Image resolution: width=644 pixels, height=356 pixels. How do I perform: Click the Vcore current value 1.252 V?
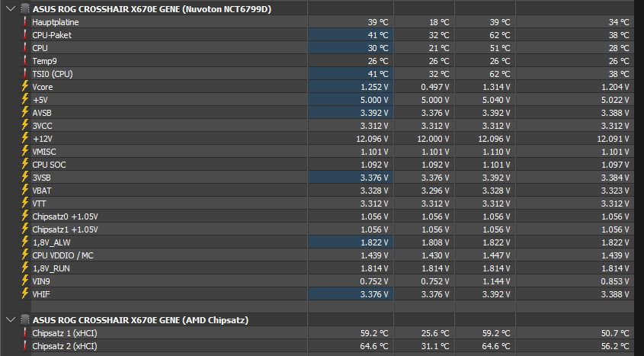[x=374, y=87]
